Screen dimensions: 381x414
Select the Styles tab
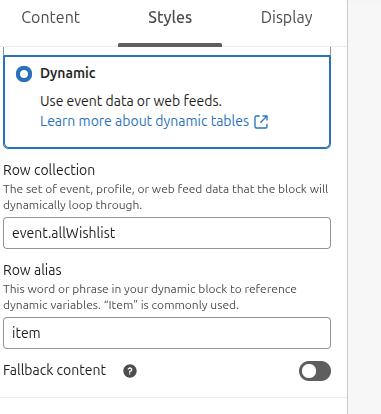170,17
